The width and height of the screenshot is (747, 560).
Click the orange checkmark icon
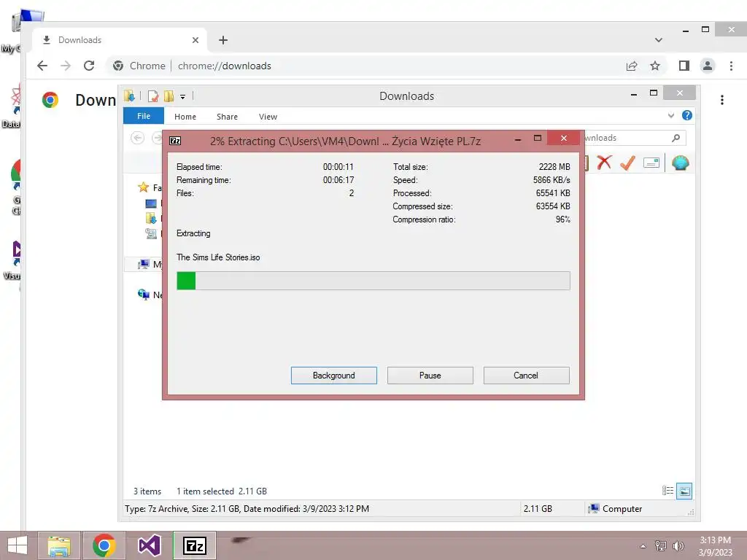coord(627,163)
